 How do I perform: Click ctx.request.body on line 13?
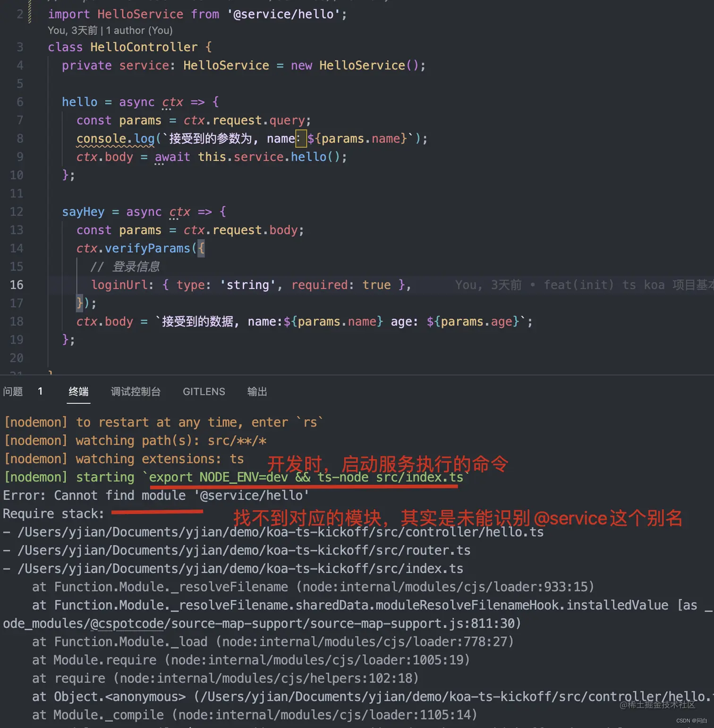point(241,231)
